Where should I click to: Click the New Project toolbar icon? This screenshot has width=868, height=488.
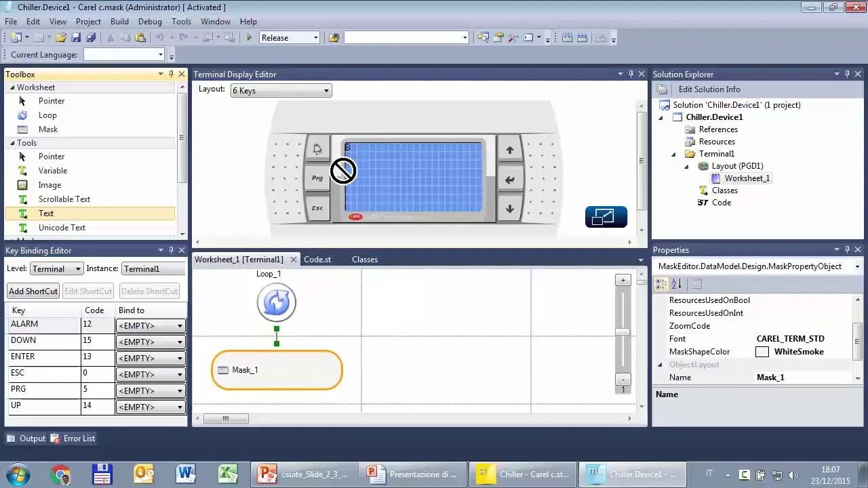pos(16,38)
